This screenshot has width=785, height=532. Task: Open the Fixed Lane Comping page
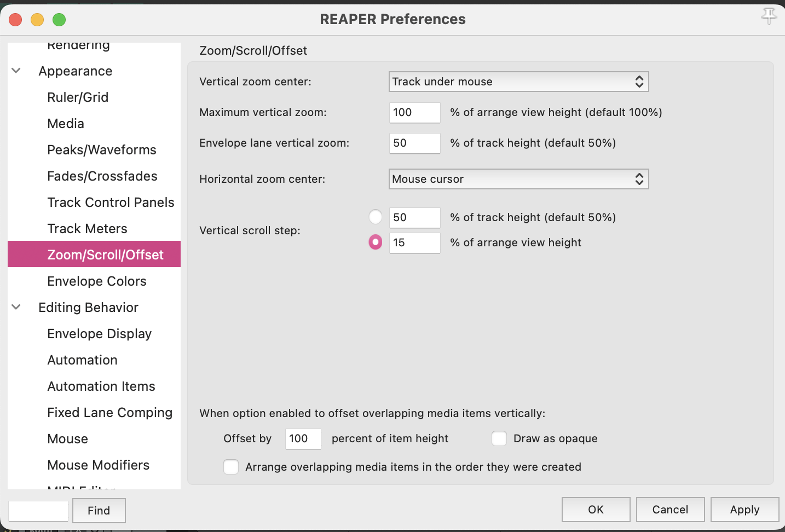(109, 413)
